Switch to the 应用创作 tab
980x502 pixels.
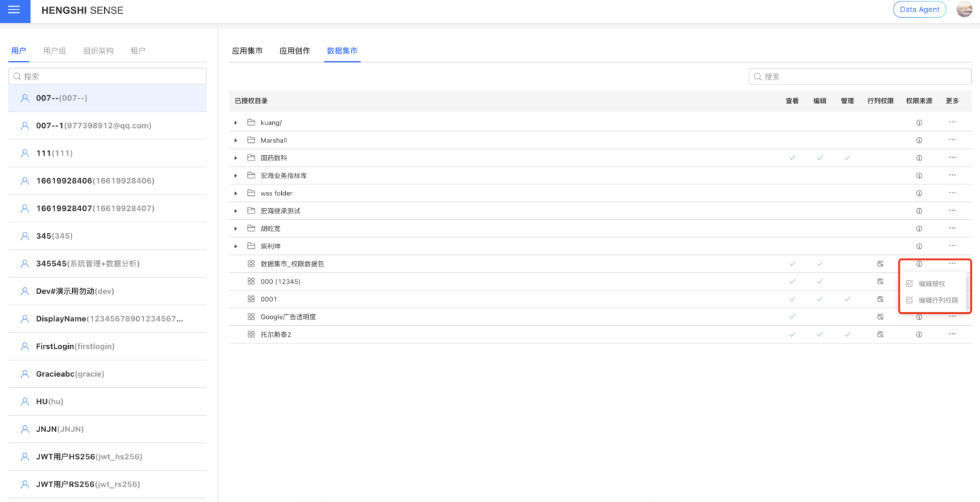294,51
